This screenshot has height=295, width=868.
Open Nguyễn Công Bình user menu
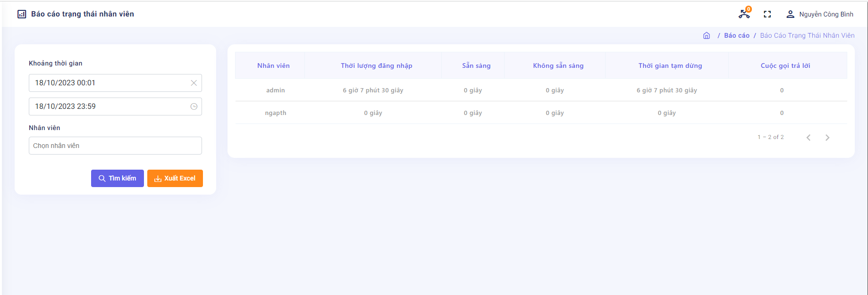pos(826,14)
